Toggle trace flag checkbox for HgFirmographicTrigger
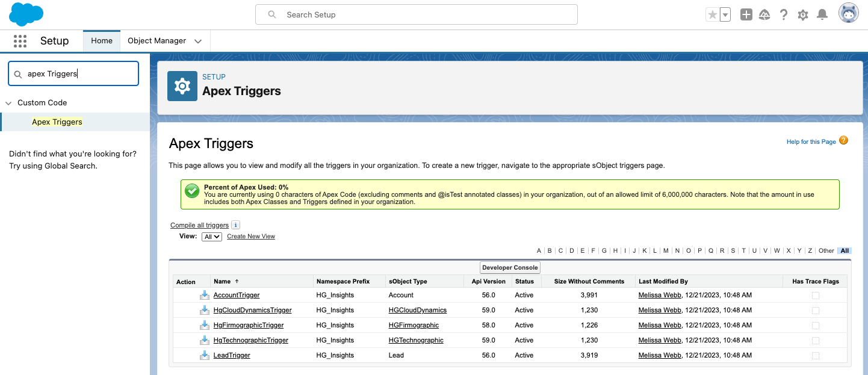The image size is (868, 375). (x=815, y=325)
